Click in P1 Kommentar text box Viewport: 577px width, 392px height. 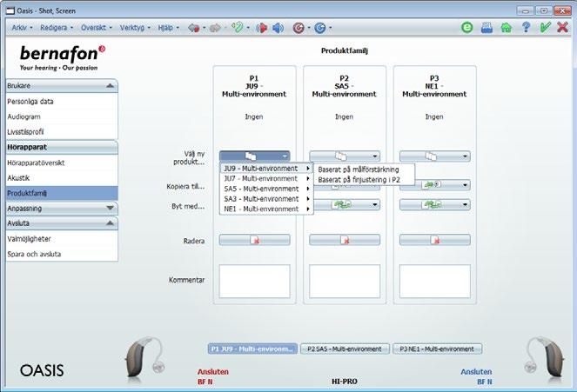pos(254,282)
